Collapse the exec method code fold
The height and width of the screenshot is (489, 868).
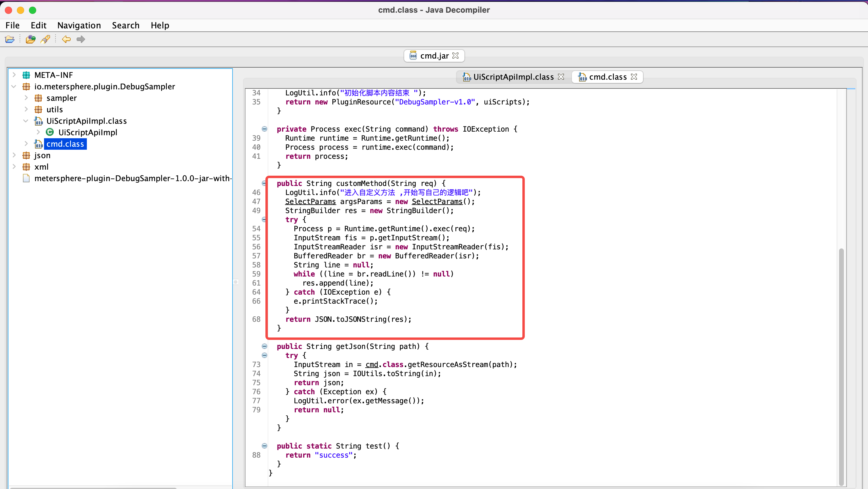265,129
